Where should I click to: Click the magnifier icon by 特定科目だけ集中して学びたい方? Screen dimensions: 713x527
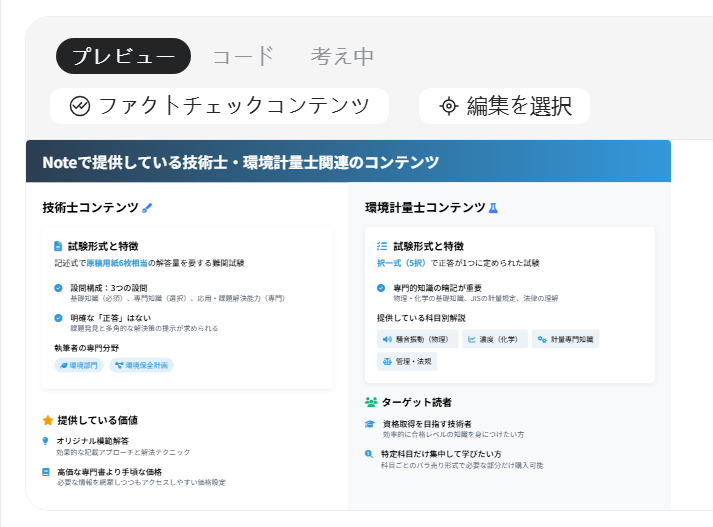coord(369,453)
